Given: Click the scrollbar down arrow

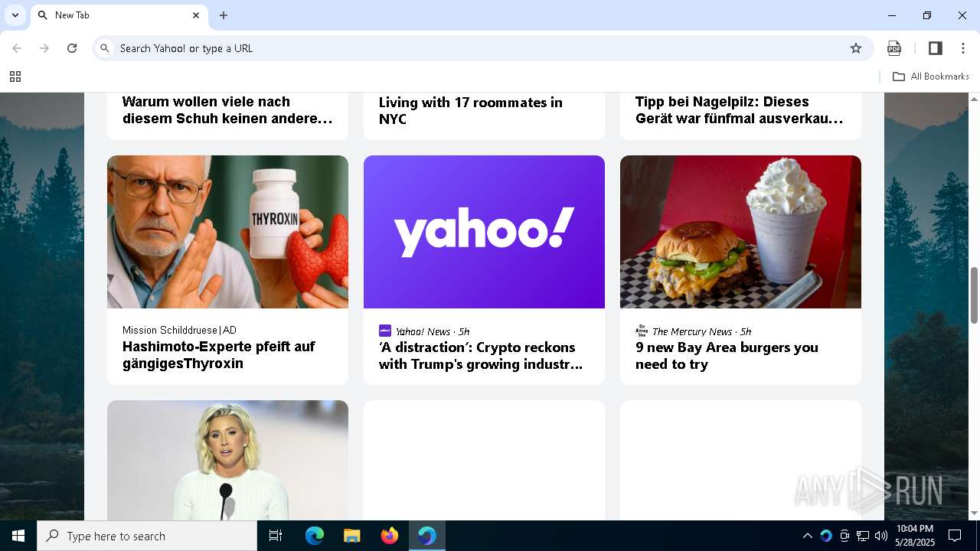Looking at the screenshot, I should coord(975,514).
